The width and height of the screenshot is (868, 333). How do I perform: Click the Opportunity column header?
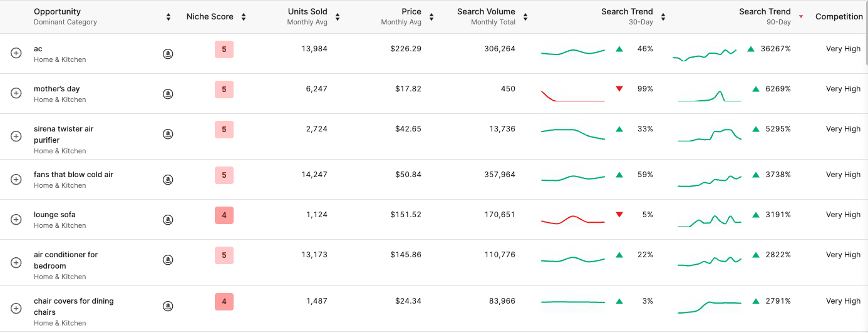coord(57,11)
